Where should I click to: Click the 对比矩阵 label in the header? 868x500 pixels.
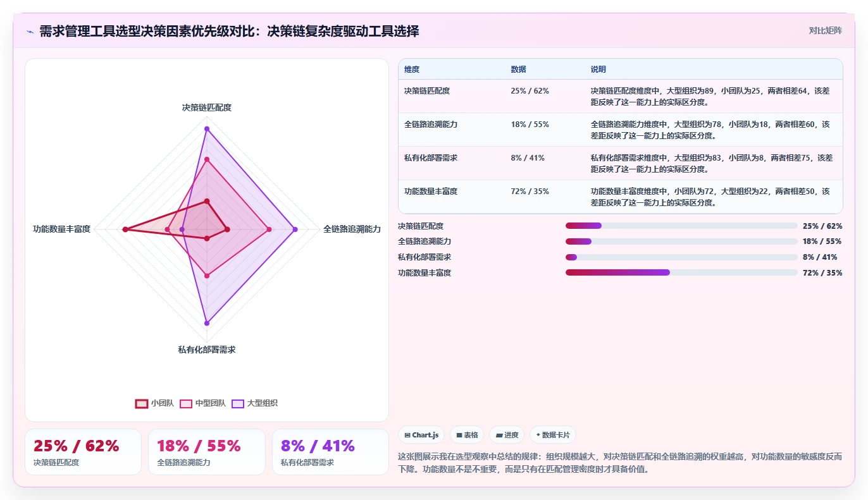point(826,30)
